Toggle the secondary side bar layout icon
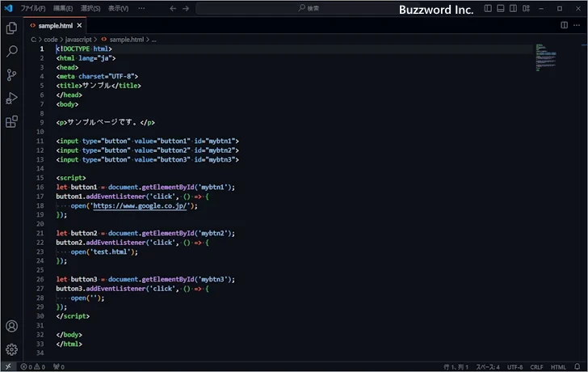This screenshot has height=372, width=588. point(513,8)
